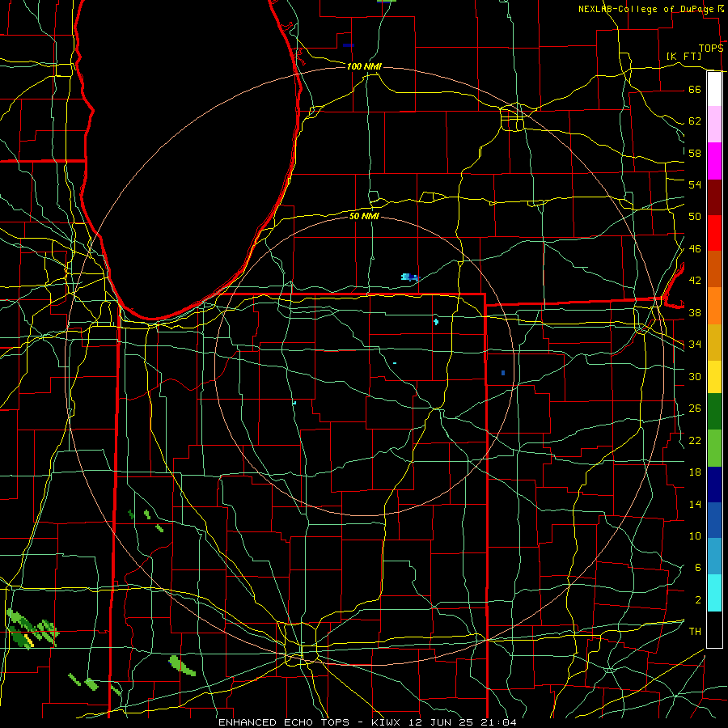Screen dimensions: 728x728
Task: Click the light blue band near 6
Action: coord(714,557)
